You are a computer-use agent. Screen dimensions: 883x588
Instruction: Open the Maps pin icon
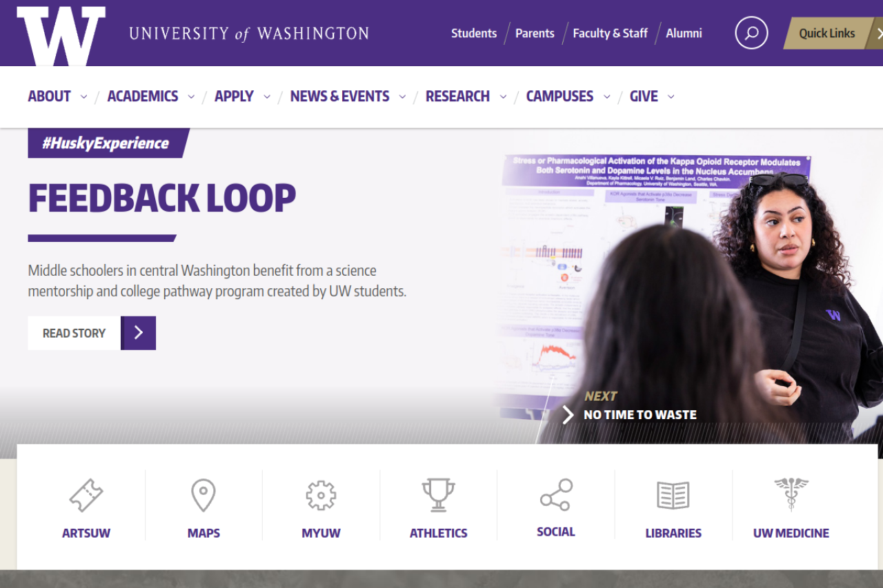(204, 495)
